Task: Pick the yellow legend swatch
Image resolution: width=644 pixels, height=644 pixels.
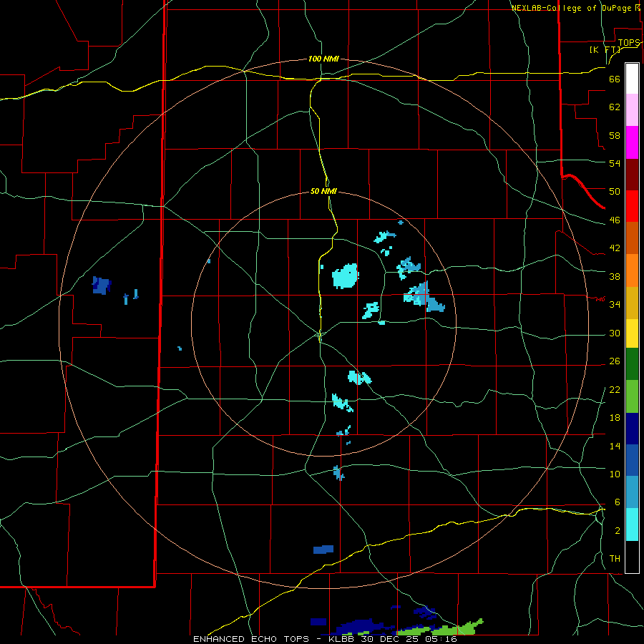Action: pos(632,333)
